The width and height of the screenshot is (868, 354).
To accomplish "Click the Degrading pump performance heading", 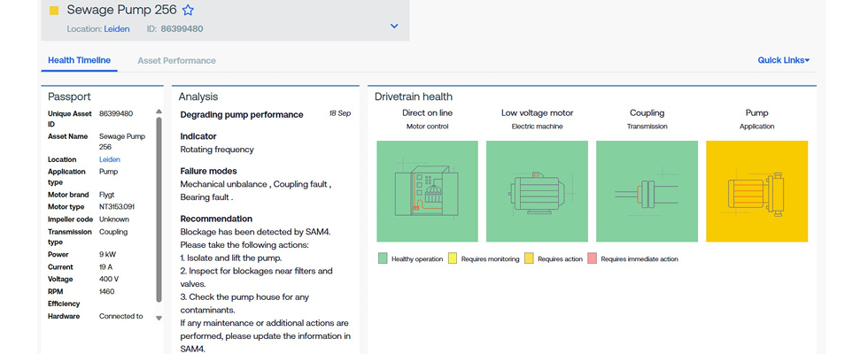I will tap(241, 114).
